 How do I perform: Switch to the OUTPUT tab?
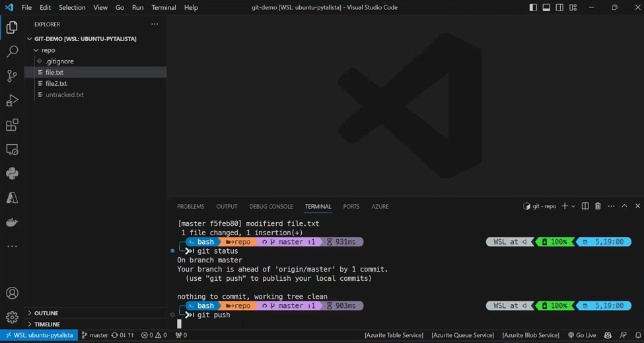[227, 206]
